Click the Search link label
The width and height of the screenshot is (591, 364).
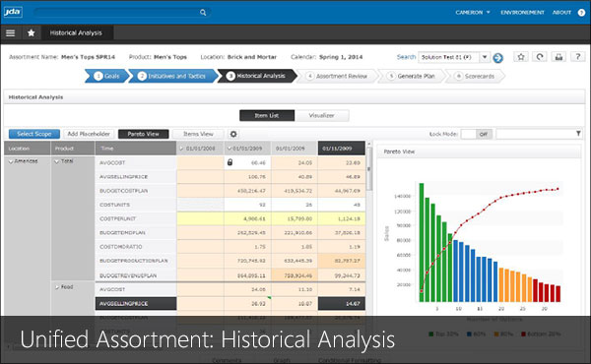406,57
